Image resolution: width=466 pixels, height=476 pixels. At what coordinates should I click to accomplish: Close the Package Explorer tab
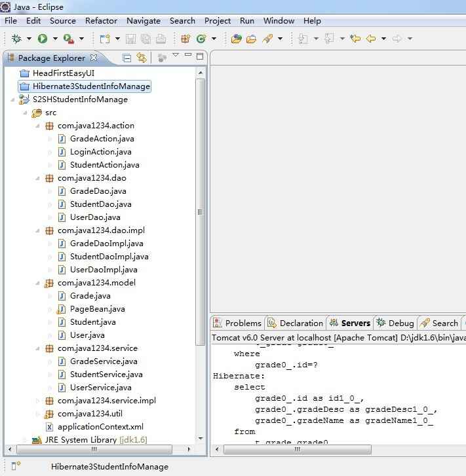click(94, 58)
